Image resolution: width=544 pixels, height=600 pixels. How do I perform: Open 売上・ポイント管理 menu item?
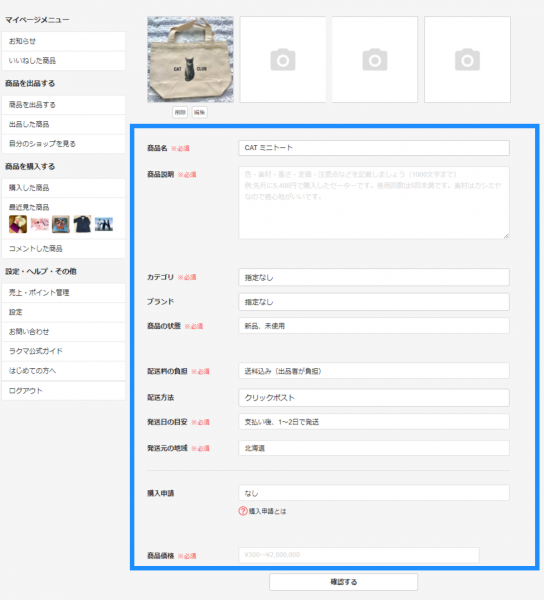click(x=64, y=293)
